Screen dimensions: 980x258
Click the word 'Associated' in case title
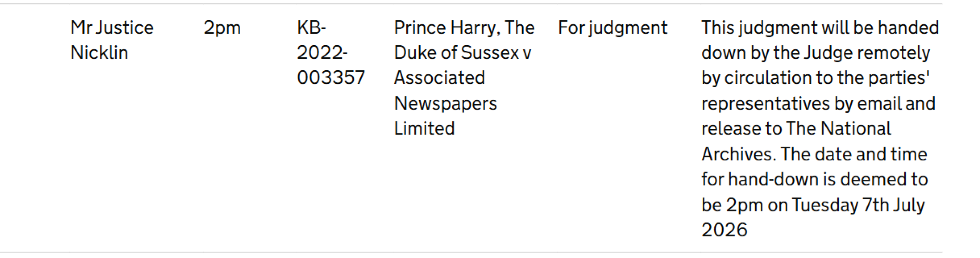(x=439, y=78)
